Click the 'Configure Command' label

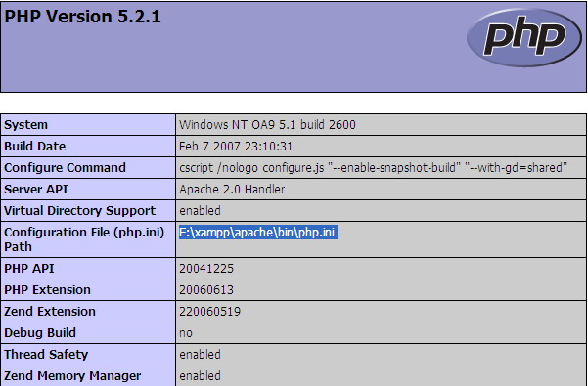pyautogui.click(x=65, y=167)
